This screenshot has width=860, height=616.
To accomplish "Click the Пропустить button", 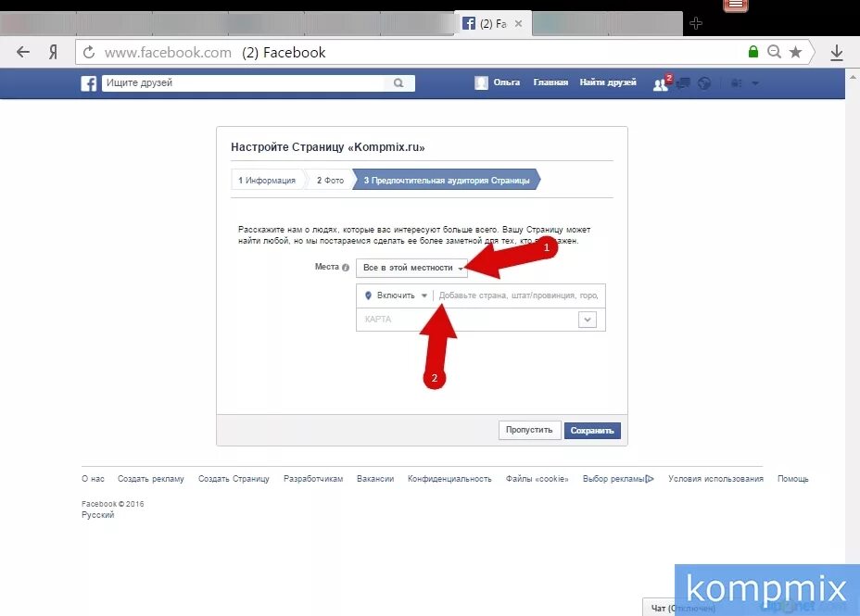I will point(529,430).
